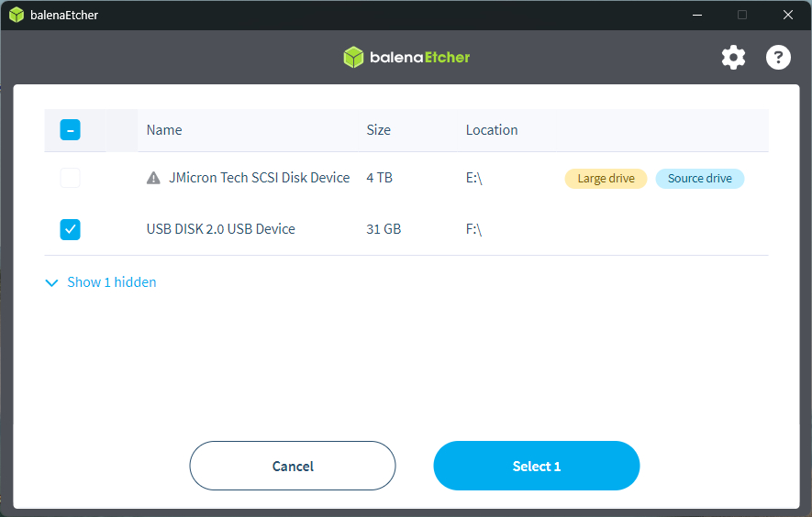The width and height of the screenshot is (812, 517).
Task: Click the Location column header
Action: (x=492, y=130)
